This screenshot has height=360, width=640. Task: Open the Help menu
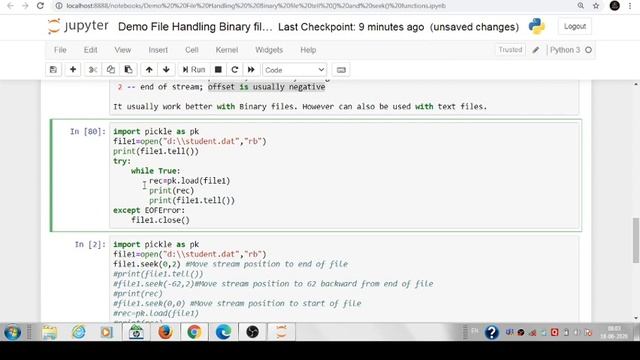pyautogui.click(x=308, y=50)
